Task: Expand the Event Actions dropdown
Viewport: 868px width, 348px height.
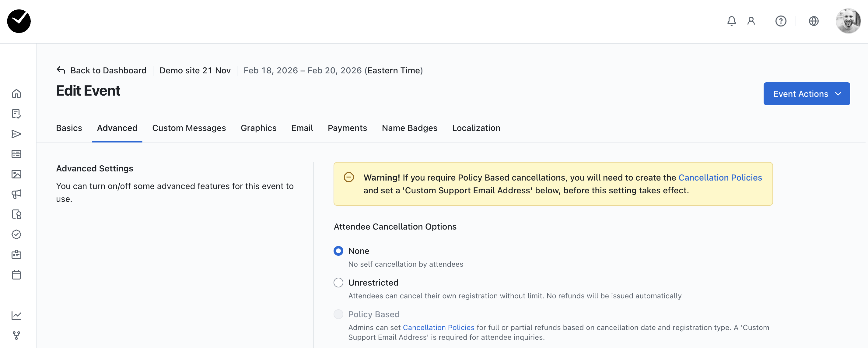Action: [x=806, y=94]
